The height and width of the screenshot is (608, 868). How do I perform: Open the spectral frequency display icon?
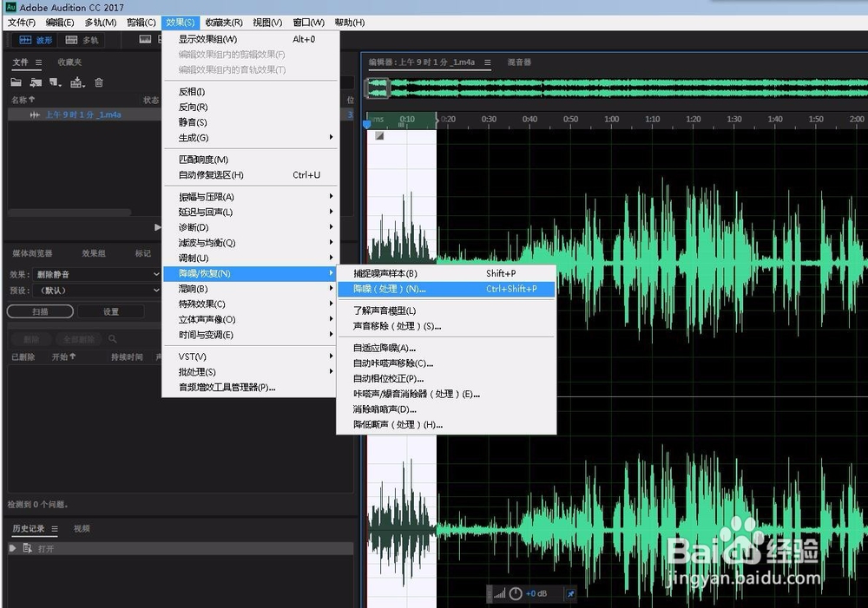(x=145, y=39)
